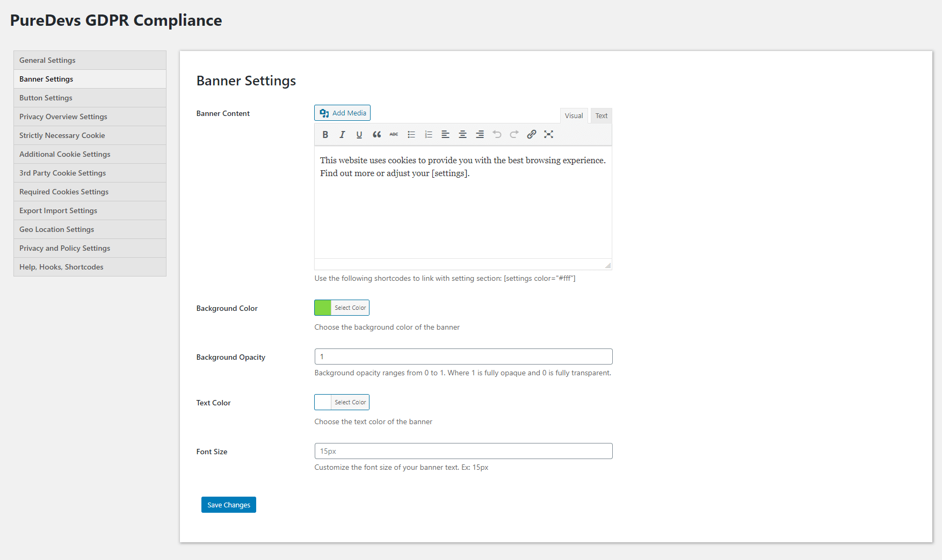Screen dimensions: 942x560
Task: Open the Text Color picker
Action: 350,402
